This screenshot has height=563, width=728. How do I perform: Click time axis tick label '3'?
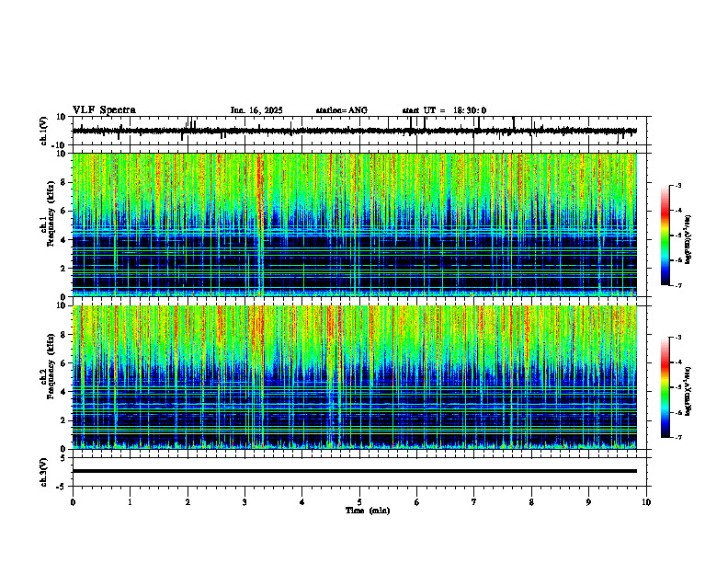(x=245, y=502)
